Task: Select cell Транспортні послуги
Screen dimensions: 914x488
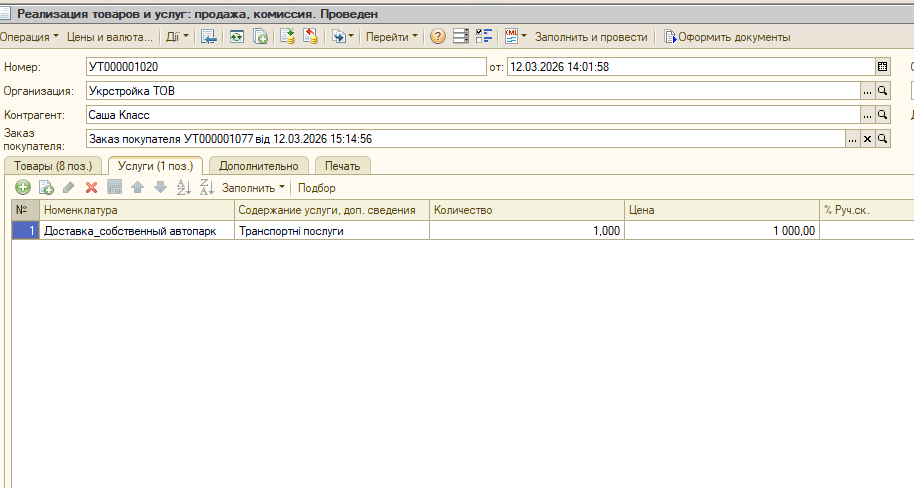Action: point(332,231)
